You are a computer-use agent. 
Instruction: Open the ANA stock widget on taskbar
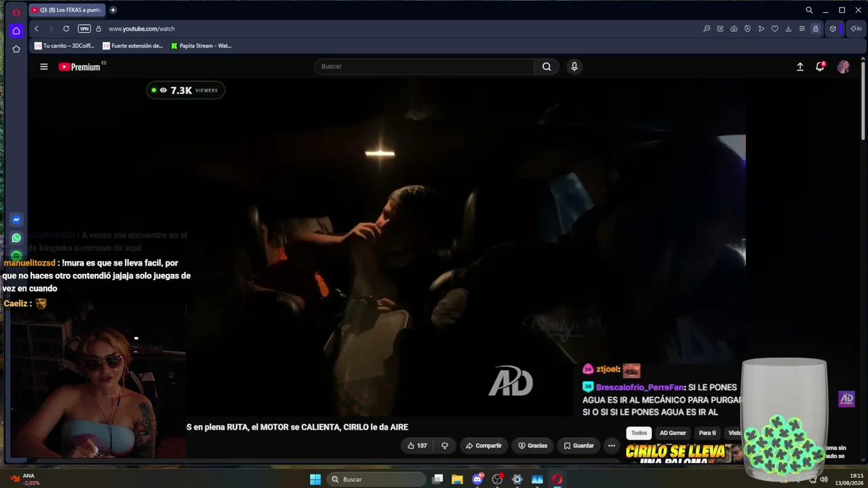(x=23, y=479)
